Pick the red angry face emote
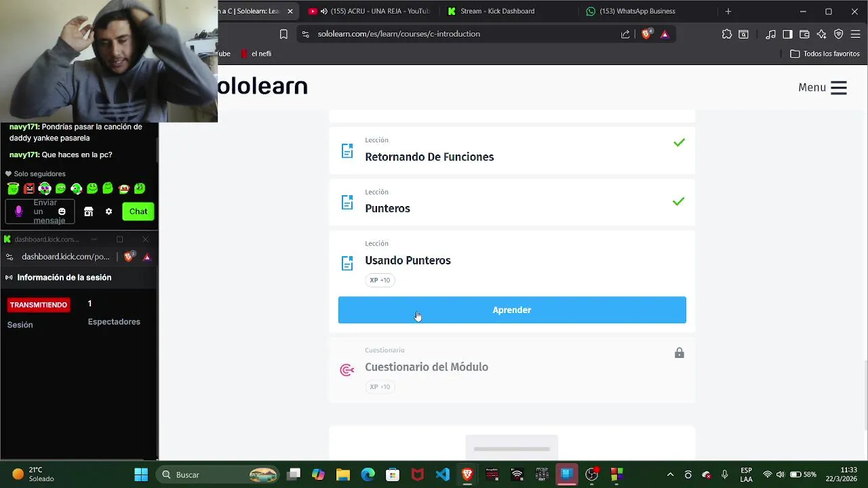The image size is (868, 488). click(x=29, y=188)
